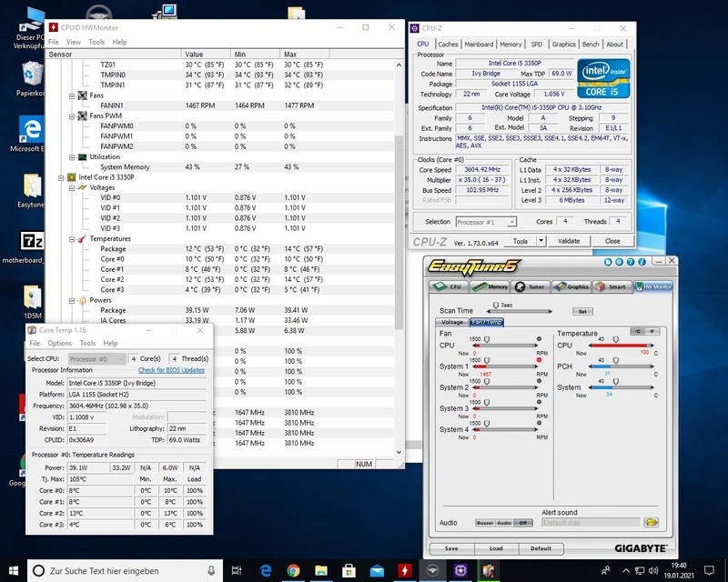Open EasyTune6 Tuner tab
728x582 pixels.
531,286
